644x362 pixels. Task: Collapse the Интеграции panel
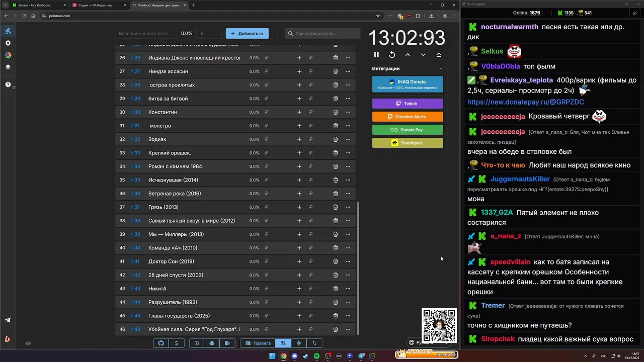click(441, 68)
